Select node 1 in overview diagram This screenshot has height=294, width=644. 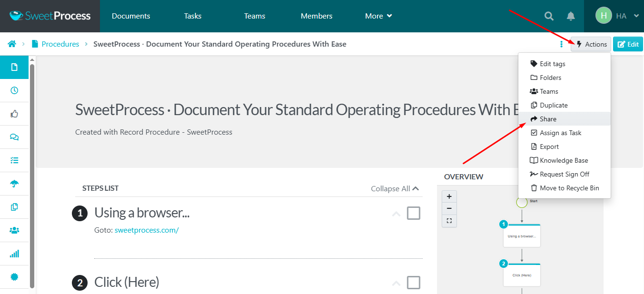click(x=522, y=235)
